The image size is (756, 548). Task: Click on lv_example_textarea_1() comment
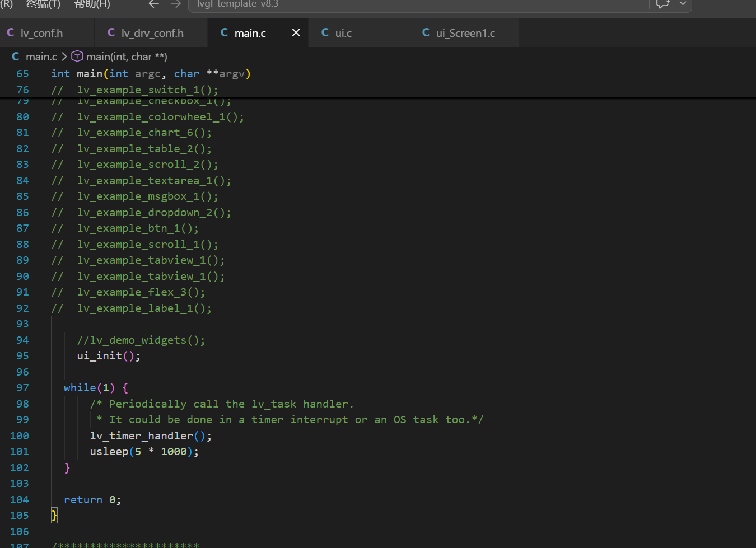[x=154, y=181]
